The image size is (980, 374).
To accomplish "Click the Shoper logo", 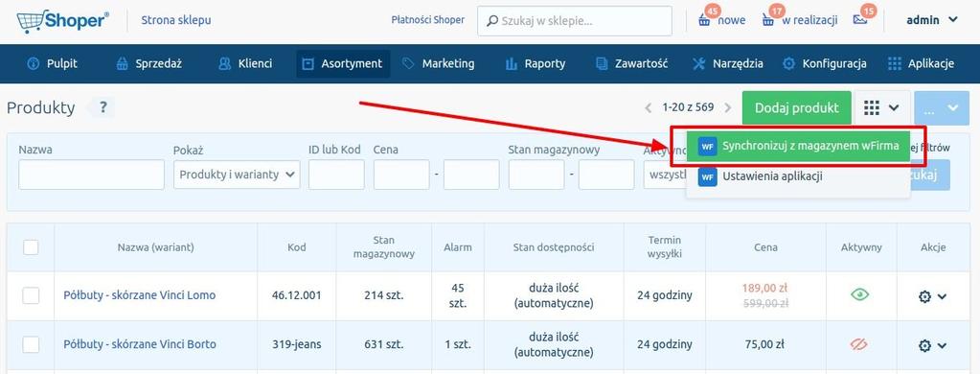I will coord(62,21).
